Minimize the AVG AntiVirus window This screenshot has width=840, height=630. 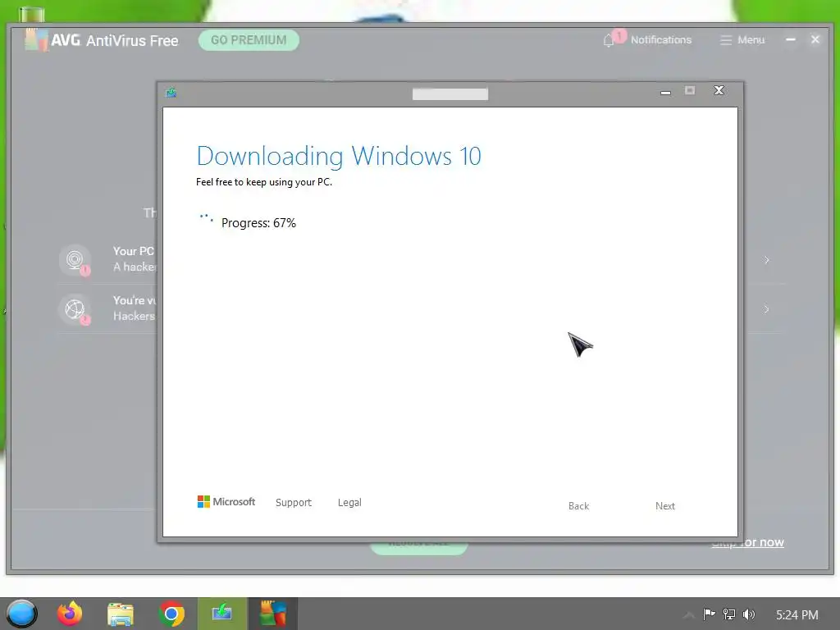coord(790,39)
